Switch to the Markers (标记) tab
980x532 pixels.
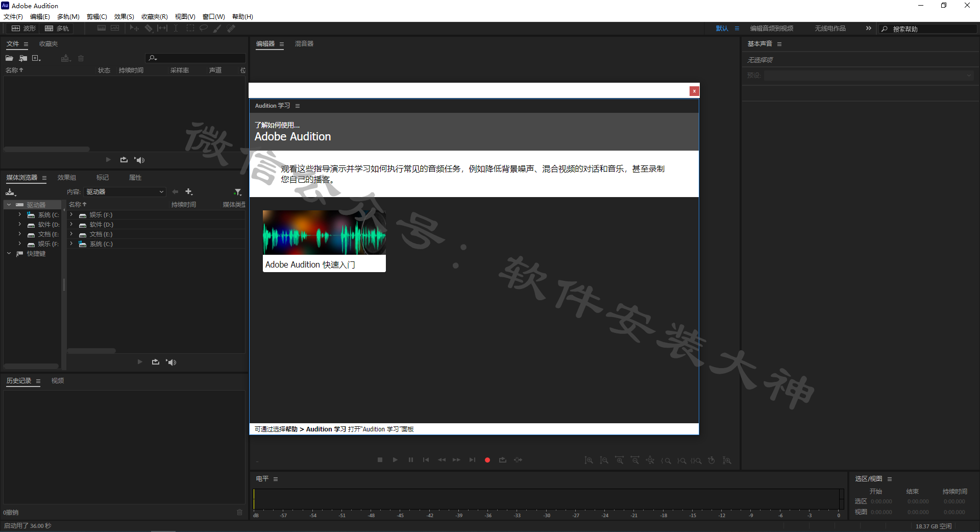[103, 178]
